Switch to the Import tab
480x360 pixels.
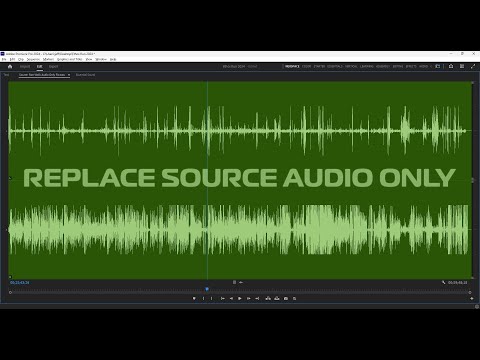tap(25, 66)
